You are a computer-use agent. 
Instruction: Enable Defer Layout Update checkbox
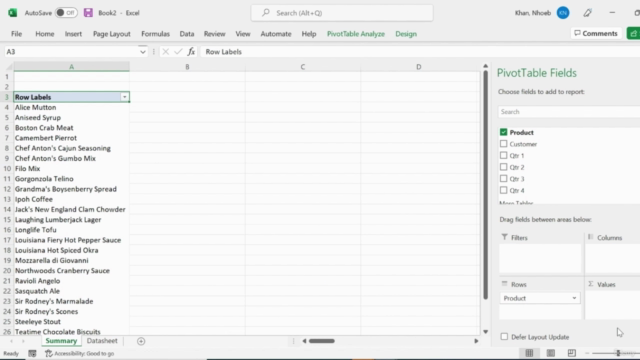pos(504,337)
